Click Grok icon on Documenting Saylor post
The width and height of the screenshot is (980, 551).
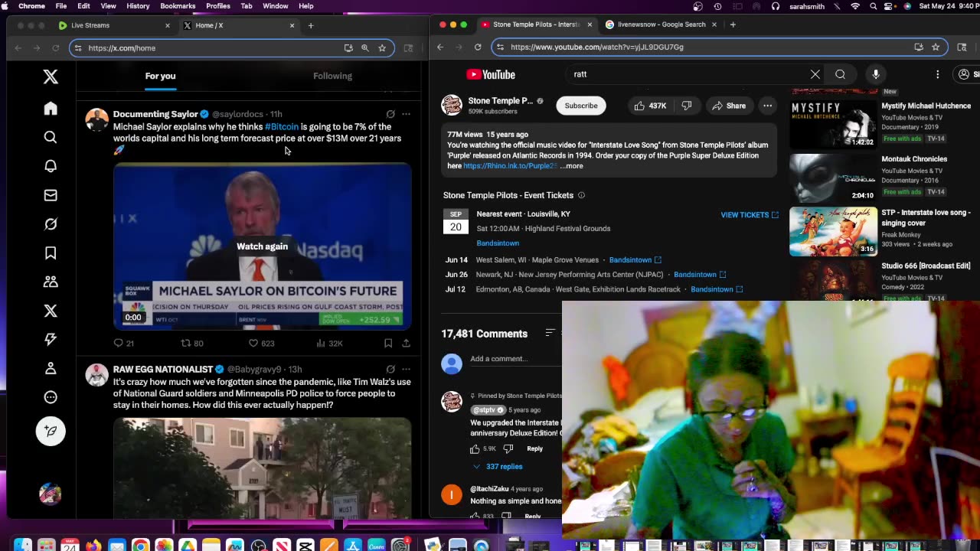point(390,114)
